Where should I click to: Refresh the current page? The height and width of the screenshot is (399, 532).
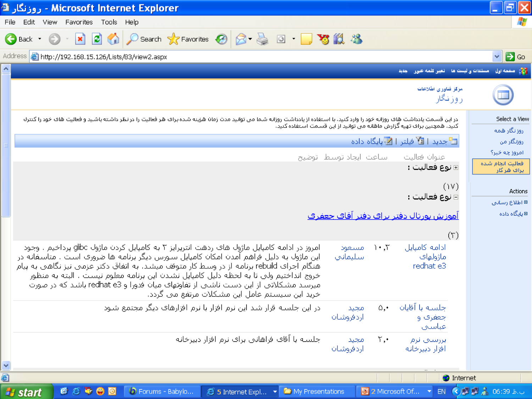tap(97, 39)
